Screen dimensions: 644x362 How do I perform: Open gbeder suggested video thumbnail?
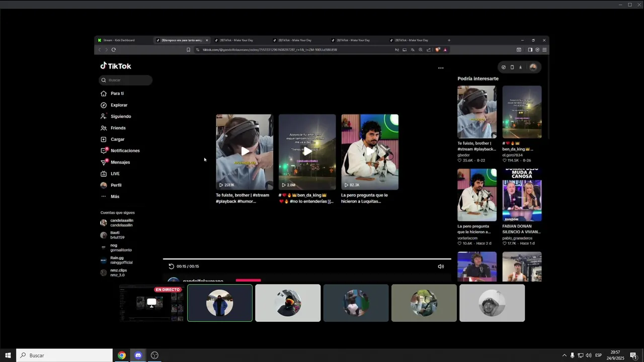[x=477, y=112]
